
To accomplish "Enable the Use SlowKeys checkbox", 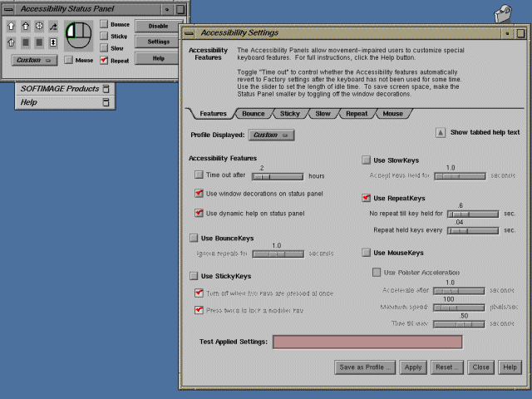I will [367, 160].
